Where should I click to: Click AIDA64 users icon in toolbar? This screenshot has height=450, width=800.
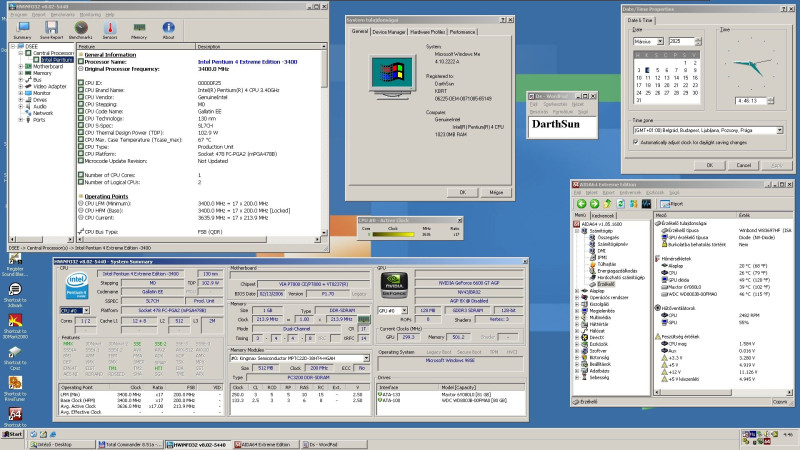point(633,204)
